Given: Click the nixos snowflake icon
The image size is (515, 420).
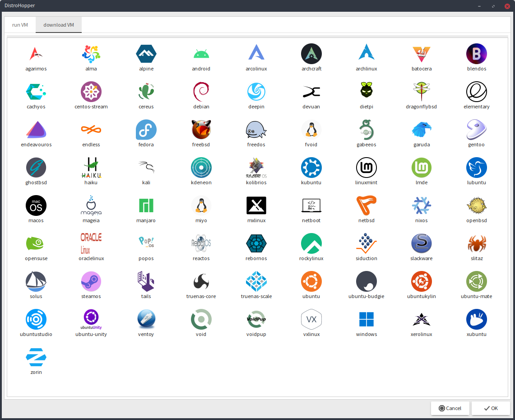Looking at the screenshot, I should 422,206.
